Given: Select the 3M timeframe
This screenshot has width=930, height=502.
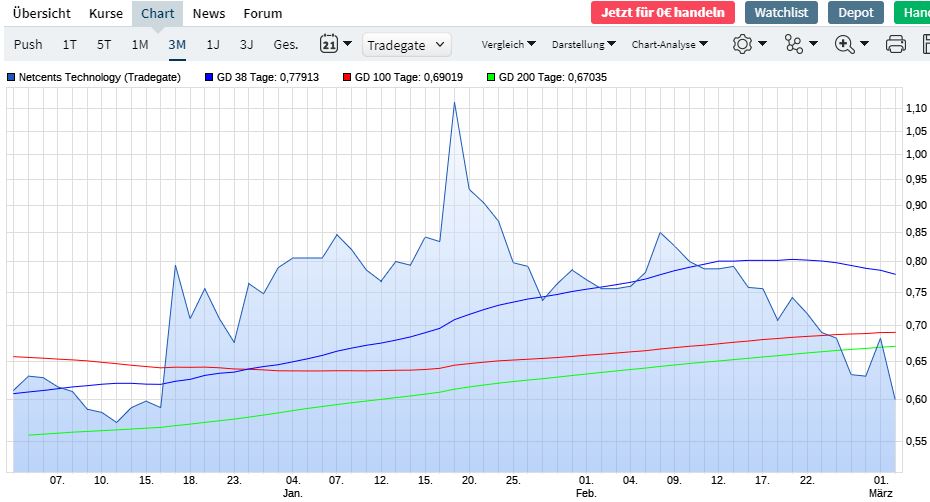Looking at the screenshot, I should tap(177, 45).
